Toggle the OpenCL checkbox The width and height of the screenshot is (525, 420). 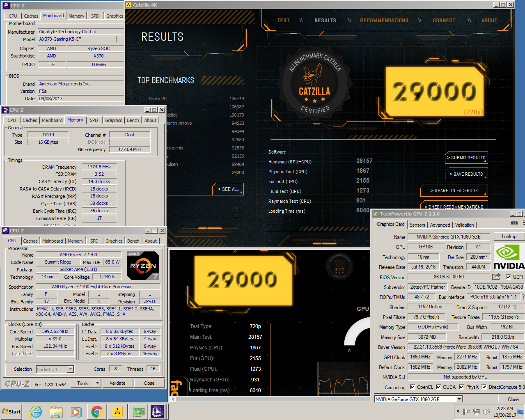tap(412, 387)
